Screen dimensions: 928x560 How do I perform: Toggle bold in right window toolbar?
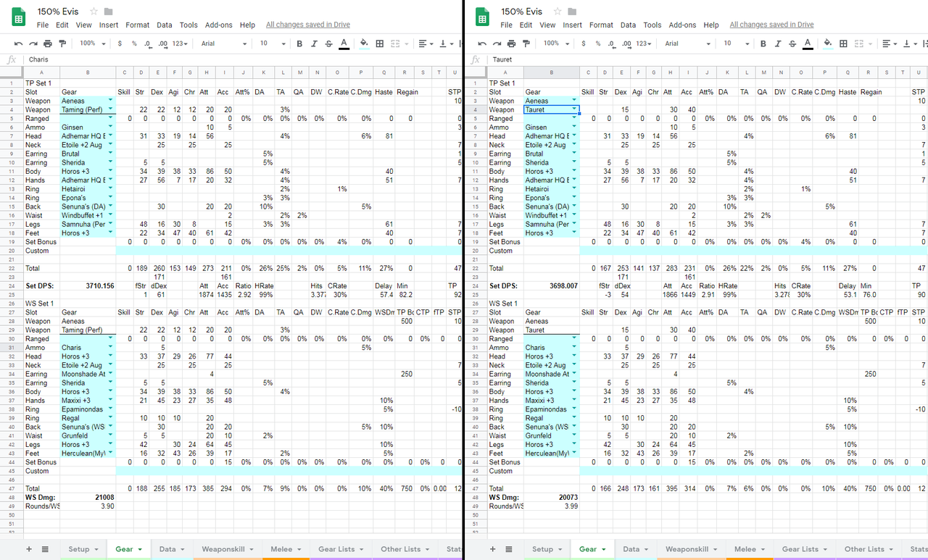point(763,43)
